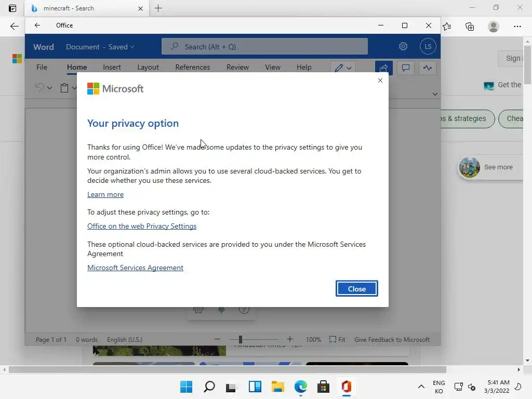
Task: Open the editing mode pencil dropdown
Action: pyautogui.click(x=343, y=68)
